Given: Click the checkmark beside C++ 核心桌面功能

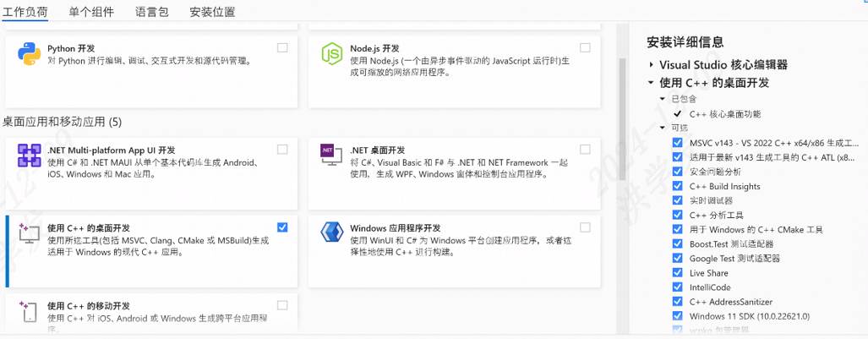Looking at the screenshot, I should coord(678,114).
